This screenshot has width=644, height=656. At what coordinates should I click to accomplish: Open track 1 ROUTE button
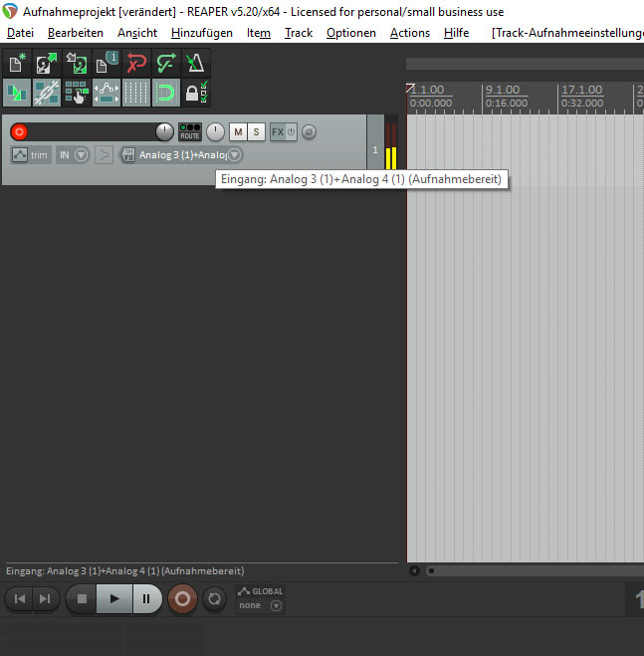click(x=189, y=131)
